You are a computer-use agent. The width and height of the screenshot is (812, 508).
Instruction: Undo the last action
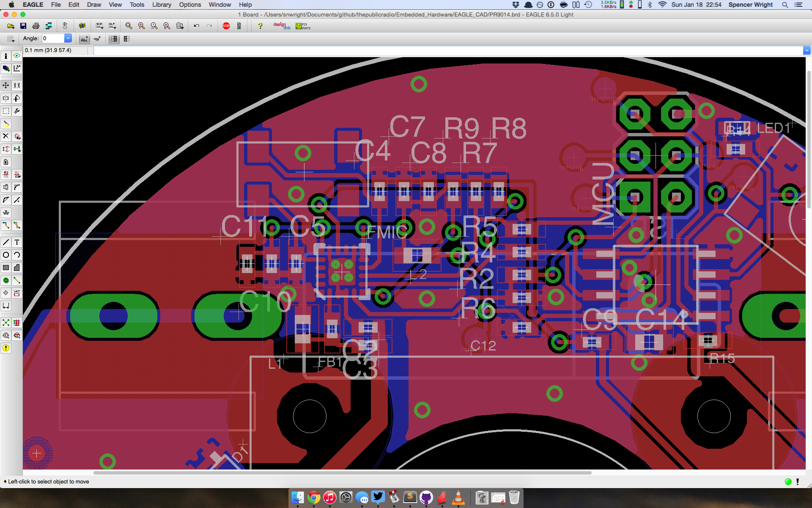(197, 26)
